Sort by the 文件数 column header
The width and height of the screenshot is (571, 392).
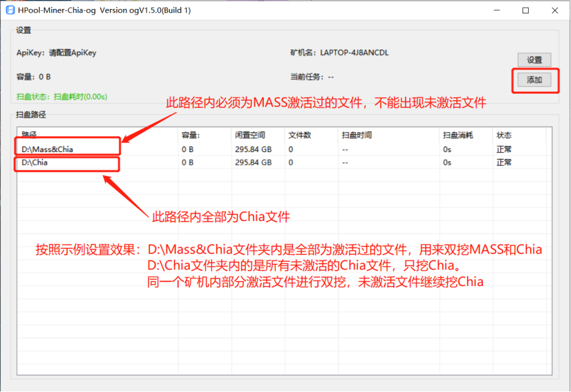[x=299, y=135]
